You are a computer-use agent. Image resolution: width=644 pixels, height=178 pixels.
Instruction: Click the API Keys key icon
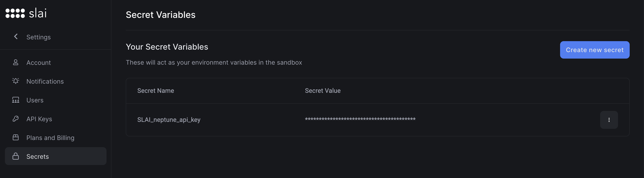[15, 119]
